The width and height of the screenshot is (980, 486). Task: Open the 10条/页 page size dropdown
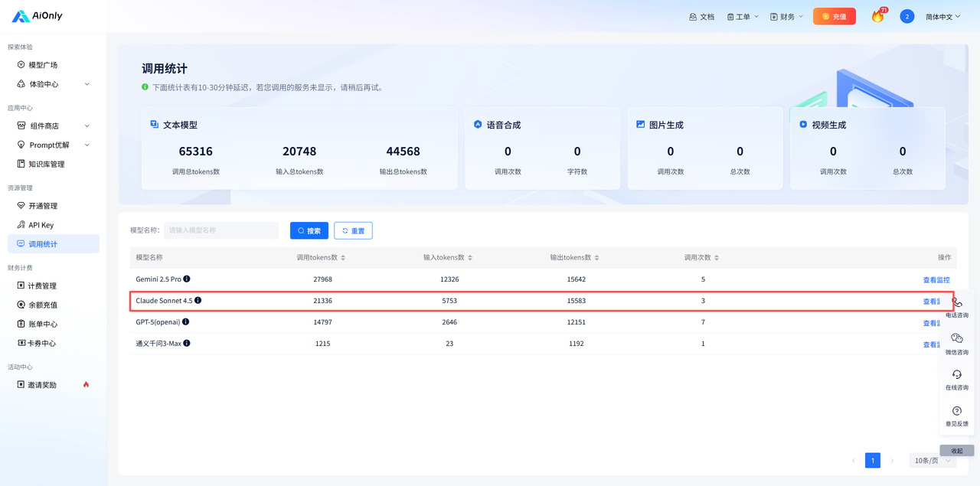click(931, 460)
